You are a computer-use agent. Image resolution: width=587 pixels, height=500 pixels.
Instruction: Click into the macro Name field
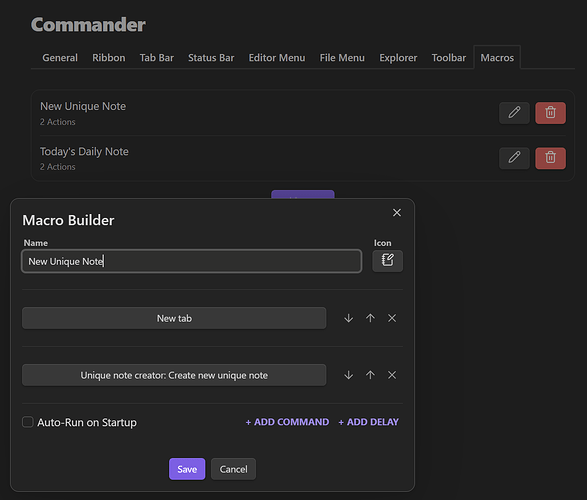[192, 261]
